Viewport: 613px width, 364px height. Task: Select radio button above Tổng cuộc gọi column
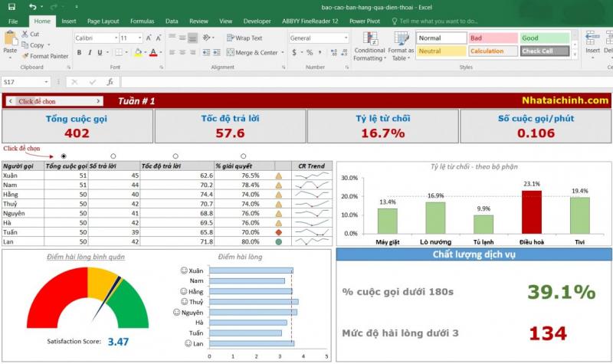click(64, 156)
